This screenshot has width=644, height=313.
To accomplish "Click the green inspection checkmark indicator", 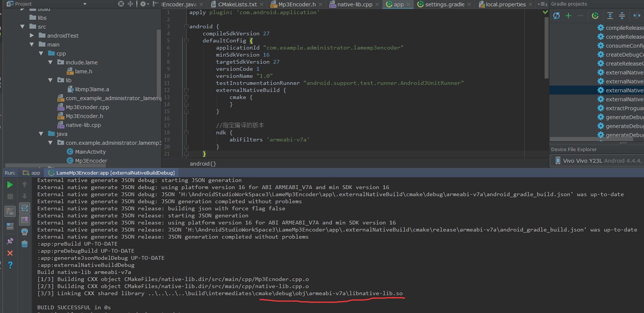I will (x=545, y=12).
